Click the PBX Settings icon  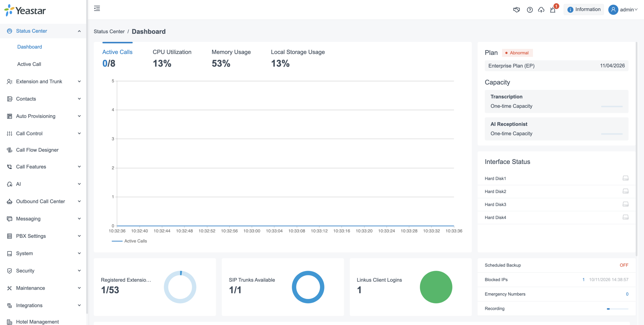click(10, 236)
